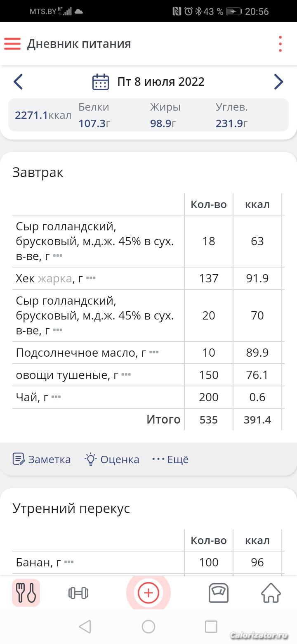The height and width of the screenshot is (644, 297).
Task: Select the food diary fork-spoon tab
Action: coord(26,593)
